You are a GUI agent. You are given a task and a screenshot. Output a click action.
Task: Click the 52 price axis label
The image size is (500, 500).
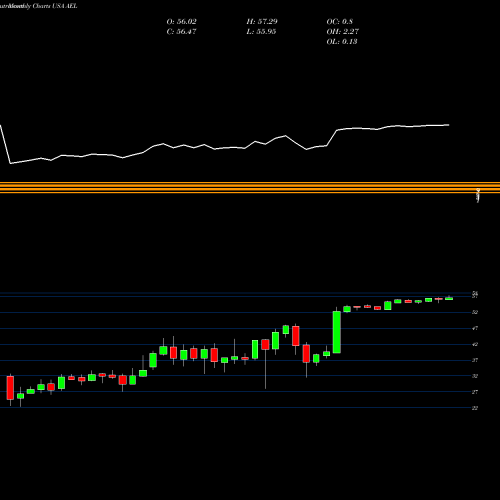coord(475,312)
